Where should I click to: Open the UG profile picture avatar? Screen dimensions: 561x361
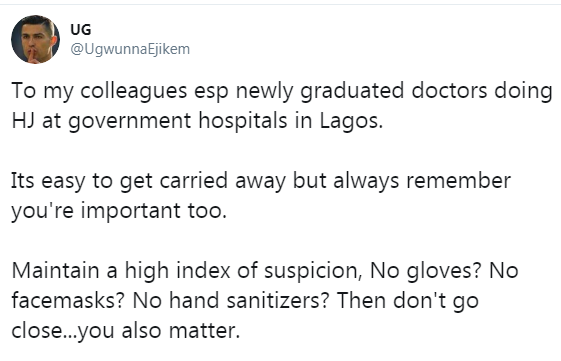35,39
